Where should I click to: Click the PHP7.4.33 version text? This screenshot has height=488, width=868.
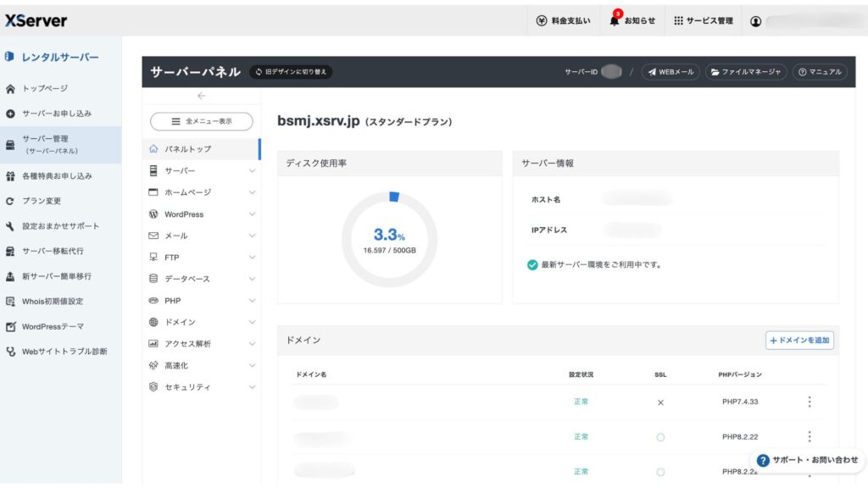(740, 402)
